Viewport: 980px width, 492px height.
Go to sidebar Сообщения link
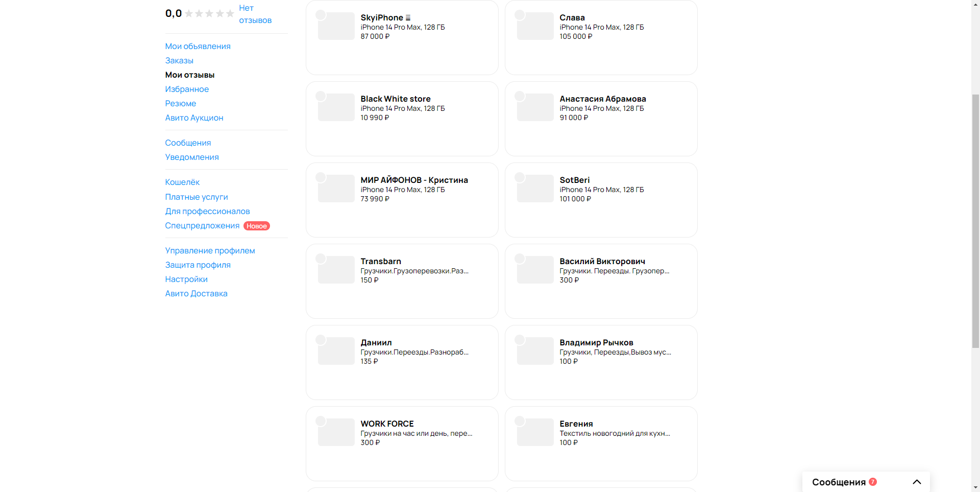188,143
